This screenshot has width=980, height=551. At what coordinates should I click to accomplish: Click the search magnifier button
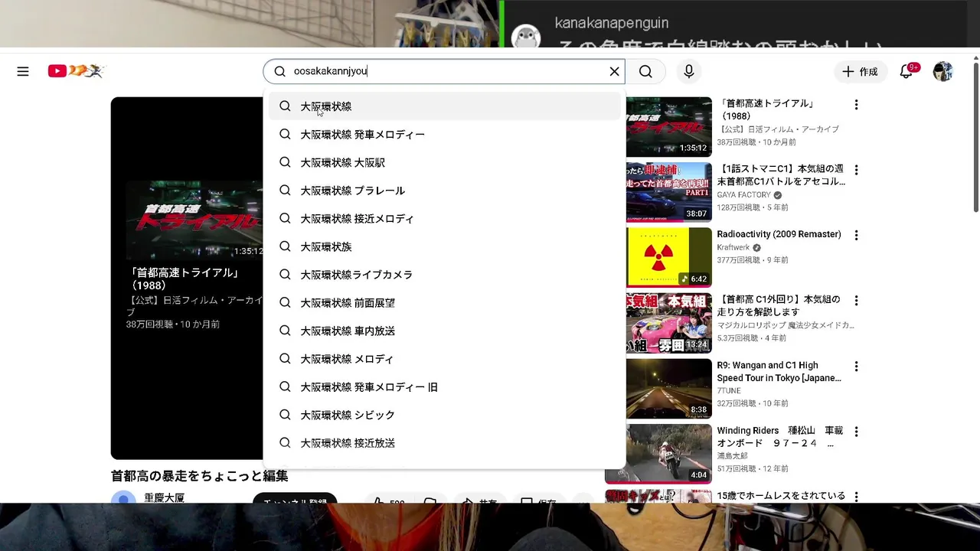pyautogui.click(x=645, y=71)
